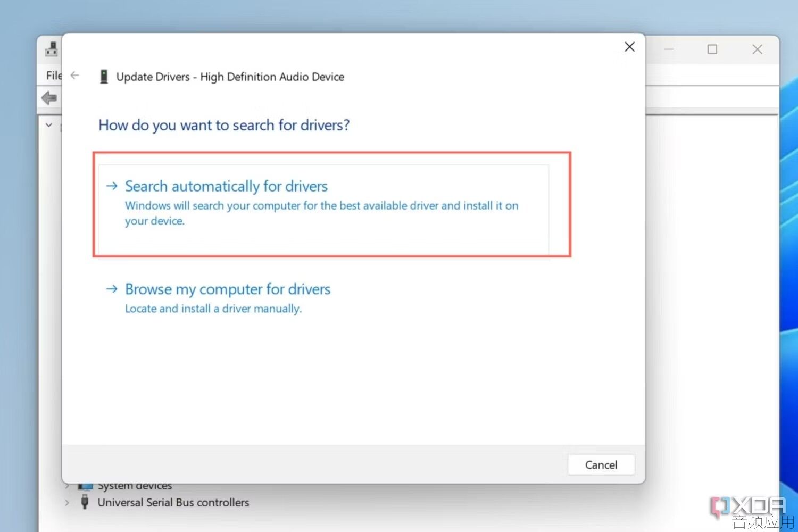Minimize the Device Manager window
This screenshot has width=798, height=532.
click(x=669, y=49)
